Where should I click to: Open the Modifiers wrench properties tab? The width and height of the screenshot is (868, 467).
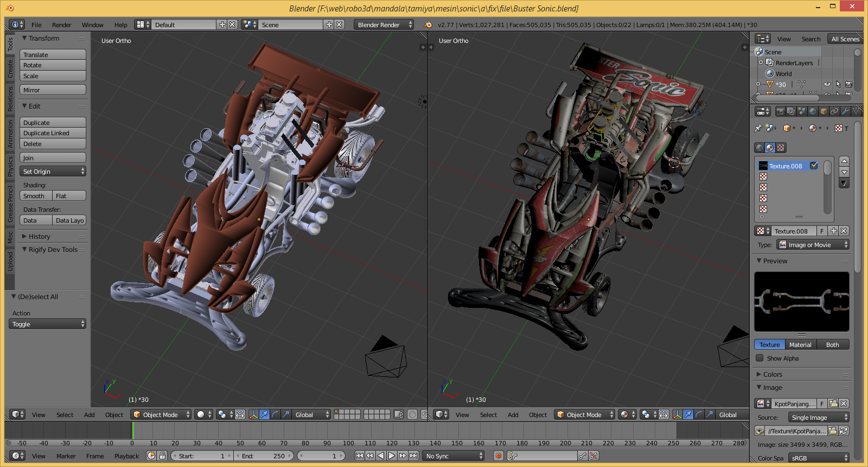845,111
